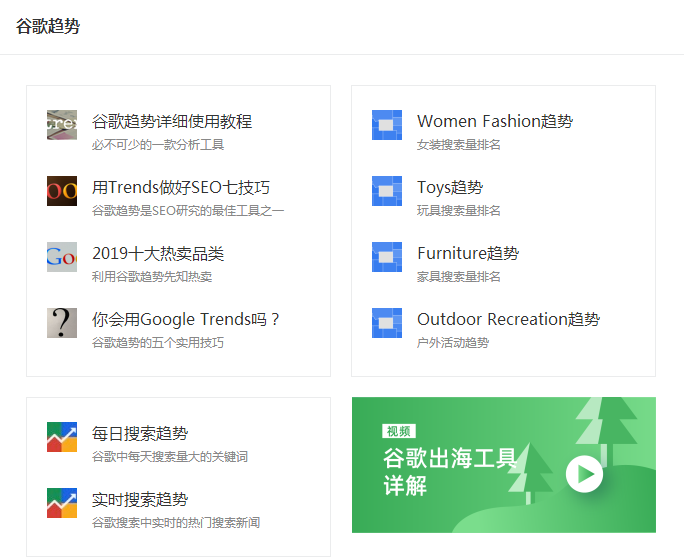Open Outdoor Recreation趋势 link
Viewport: 684px width, 559px height.
click(x=509, y=319)
